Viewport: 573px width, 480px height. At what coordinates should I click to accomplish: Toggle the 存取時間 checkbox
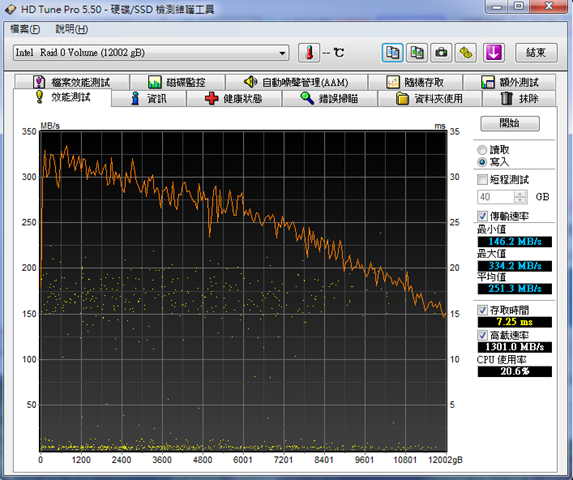(482, 310)
